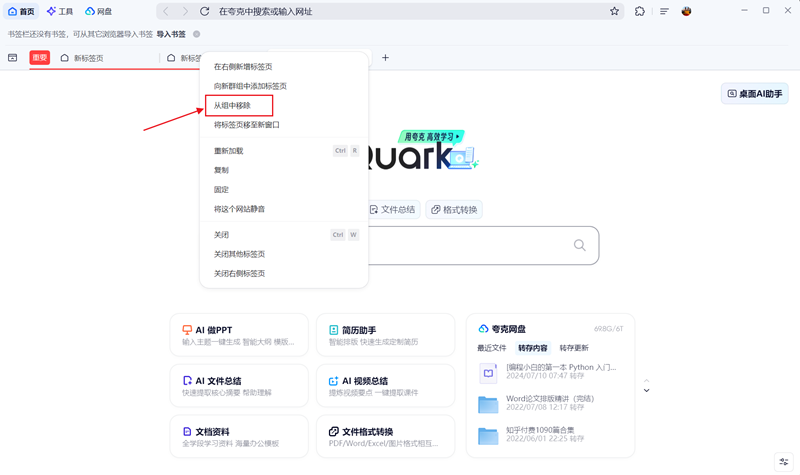Switch to 转存更新 tab
Viewport: 800px width, 475px height.
[x=574, y=348]
